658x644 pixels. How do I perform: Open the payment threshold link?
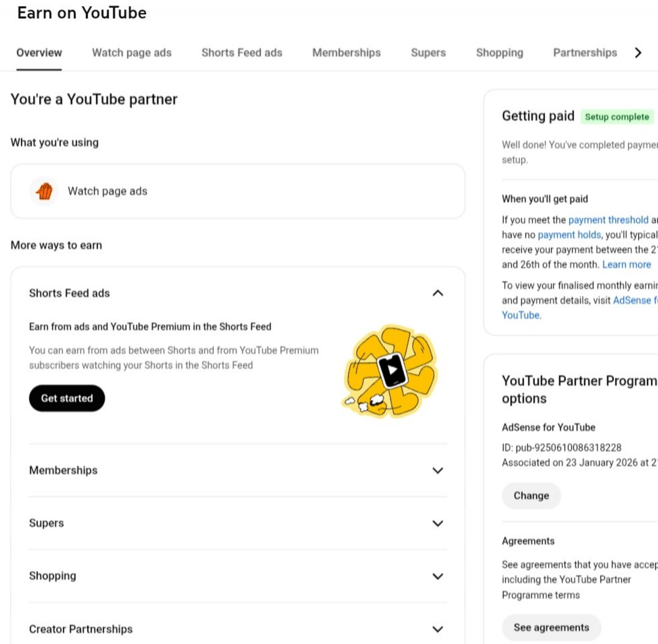tap(608, 220)
